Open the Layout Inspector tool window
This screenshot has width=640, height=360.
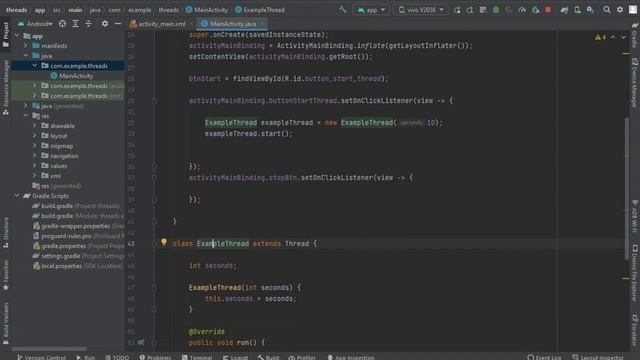click(598, 357)
